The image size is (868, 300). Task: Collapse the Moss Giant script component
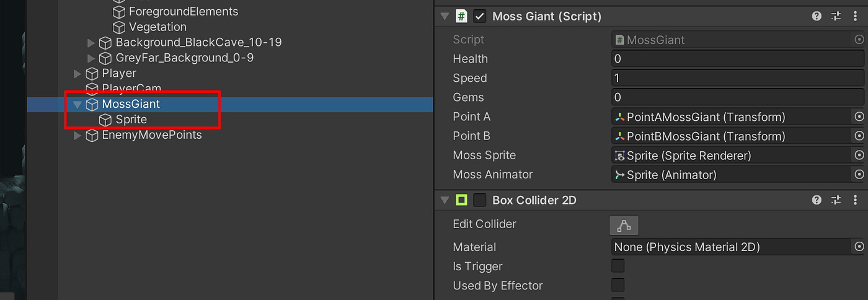(444, 17)
